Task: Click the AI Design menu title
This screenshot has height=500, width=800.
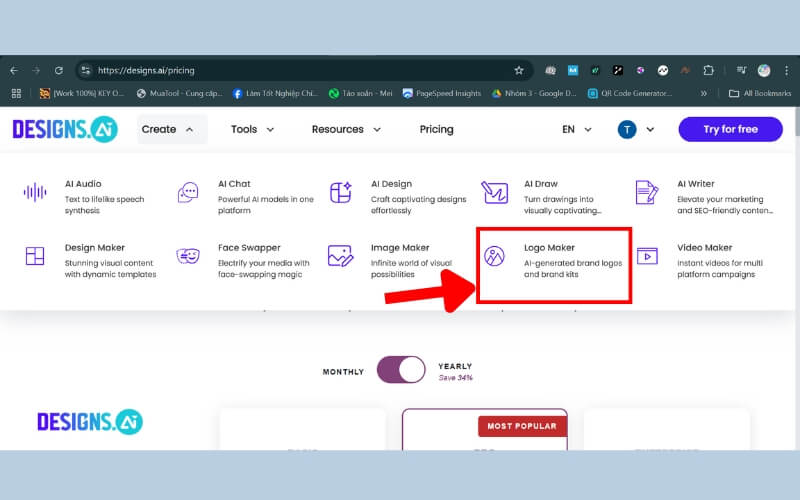Action: point(391,184)
